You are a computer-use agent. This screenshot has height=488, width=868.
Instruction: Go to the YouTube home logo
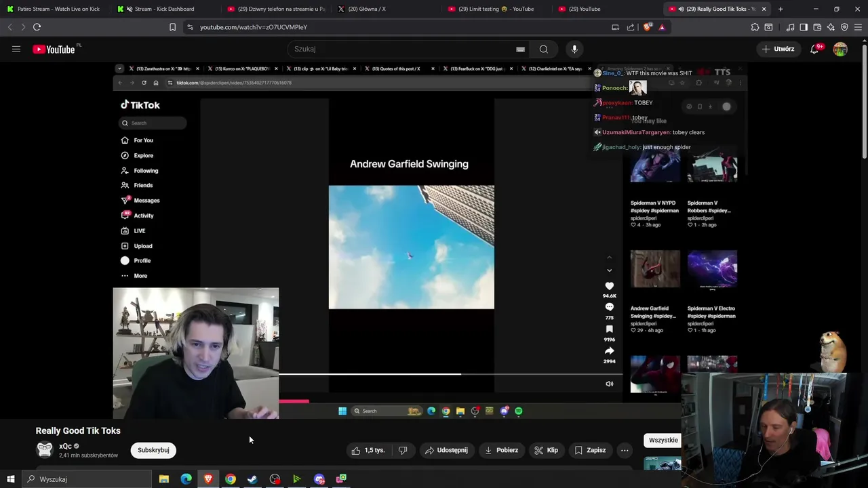point(54,49)
